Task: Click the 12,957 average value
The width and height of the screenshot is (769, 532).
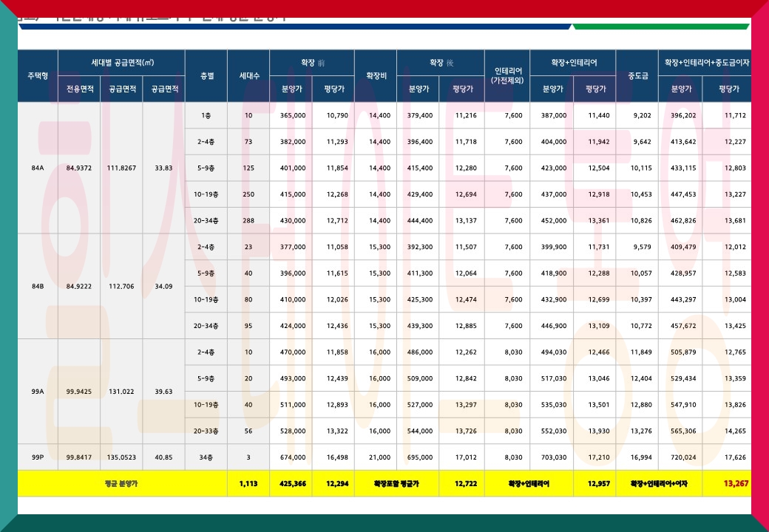Action: click(x=599, y=483)
